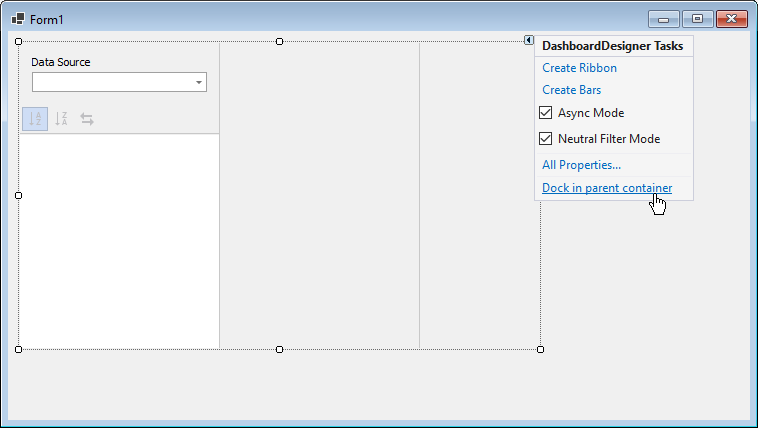This screenshot has height=428, width=758.
Task: Click the Create Ribbon link
Action: coord(579,68)
